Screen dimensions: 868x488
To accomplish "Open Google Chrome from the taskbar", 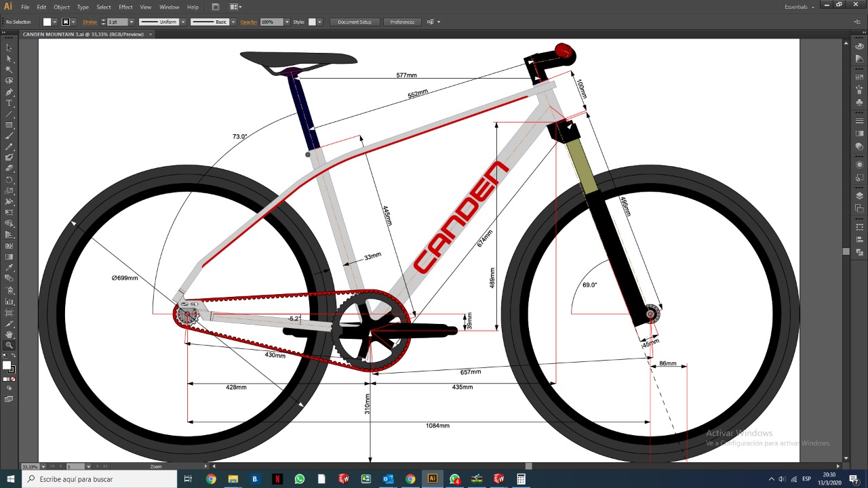I will (x=211, y=479).
